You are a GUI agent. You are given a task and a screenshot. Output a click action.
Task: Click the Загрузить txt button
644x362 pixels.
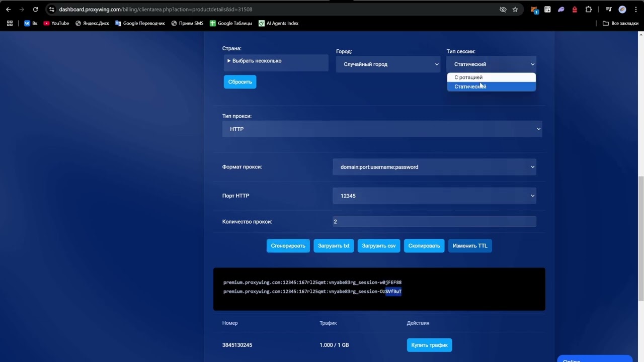(x=334, y=246)
